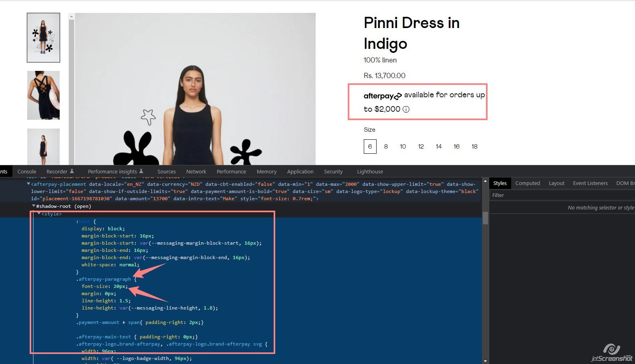Viewport: 635px width, 364px height.
Task: Pick size 16 for the dress
Action: coord(456,147)
